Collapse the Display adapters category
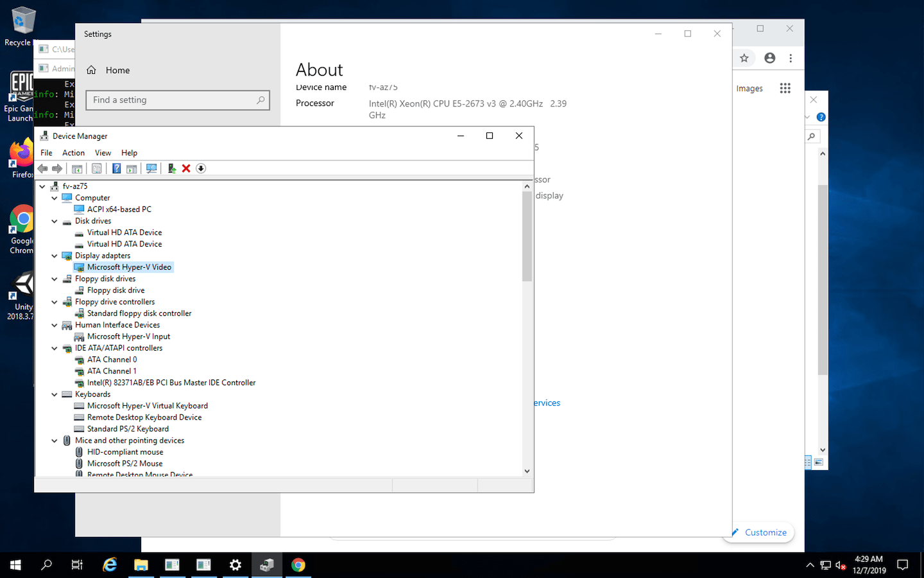This screenshot has height=578, width=924. (x=55, y=256)
